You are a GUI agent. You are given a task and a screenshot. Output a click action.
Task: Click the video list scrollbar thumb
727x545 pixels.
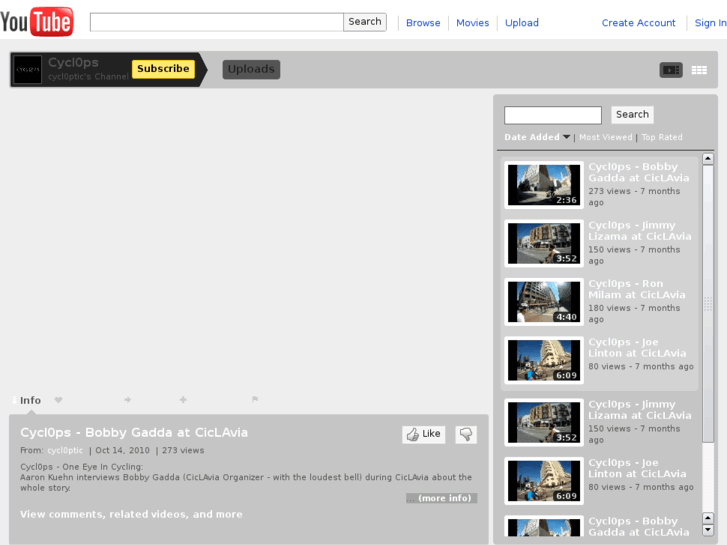[708, 304]
